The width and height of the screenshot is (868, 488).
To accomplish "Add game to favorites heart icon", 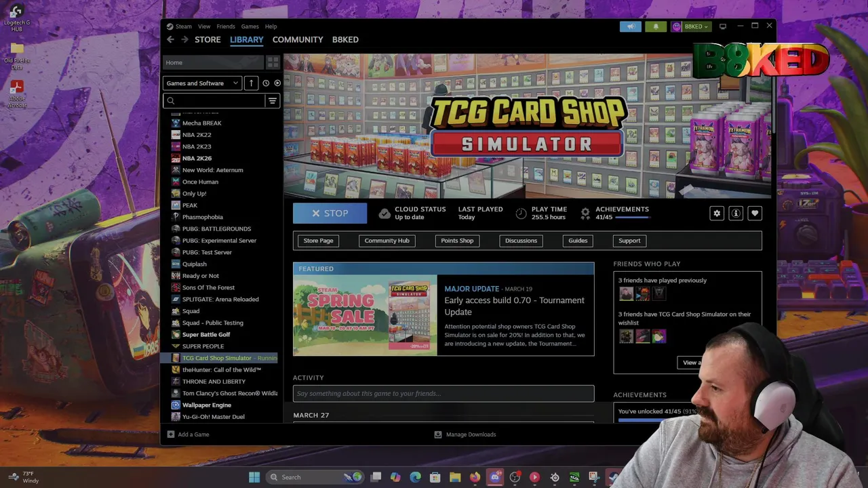I will point(755,213).
